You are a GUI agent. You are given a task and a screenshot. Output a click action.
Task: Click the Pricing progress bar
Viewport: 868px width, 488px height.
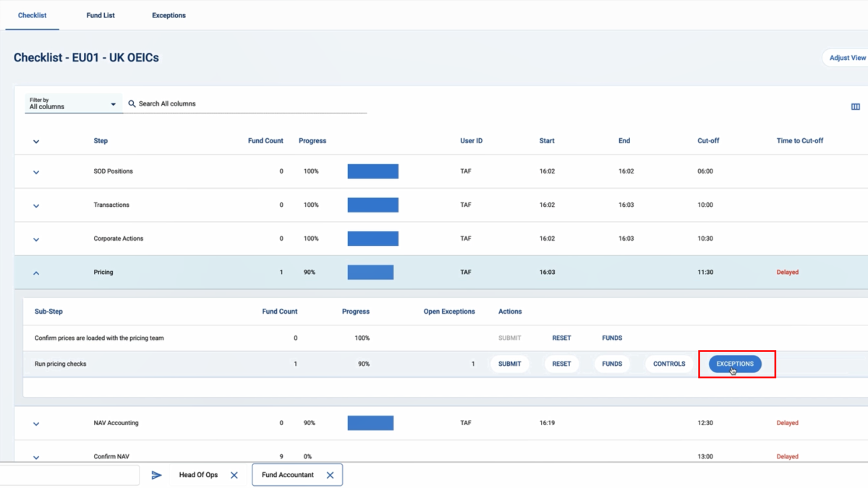370,273
